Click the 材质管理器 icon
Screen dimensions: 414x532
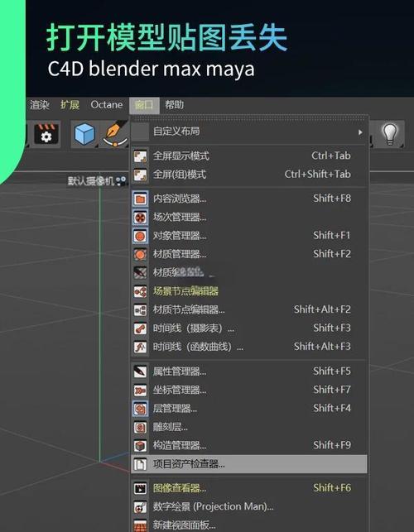[x=140, y=254]
